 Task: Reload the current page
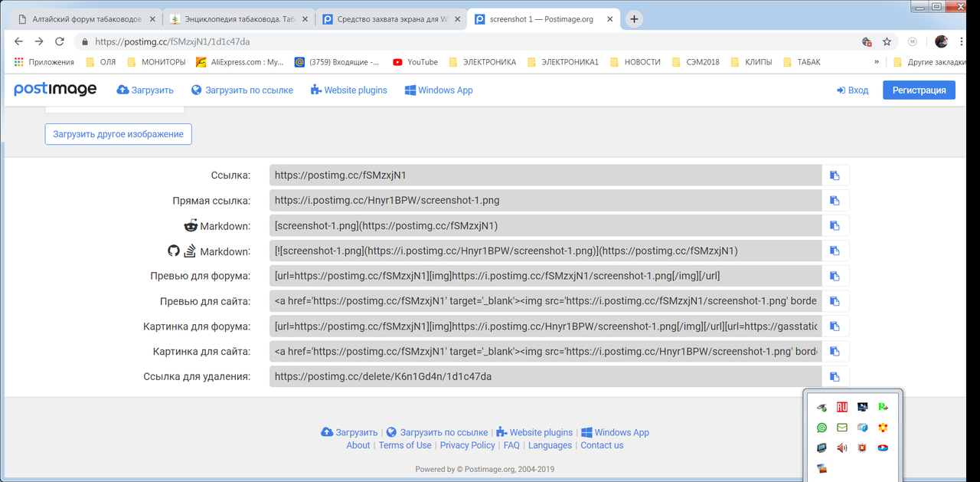point(60,41)
